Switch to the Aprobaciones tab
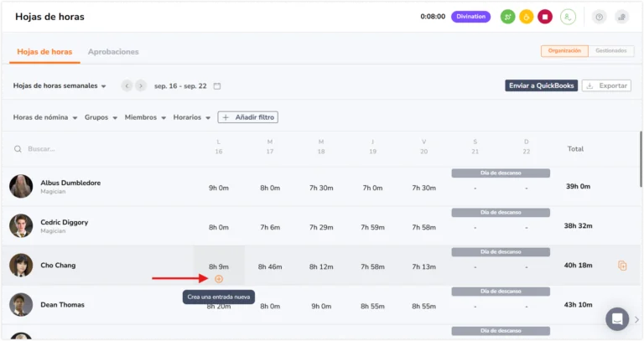Image resolution: width=644 pixels, height=341 pixels. pos(113,52)
